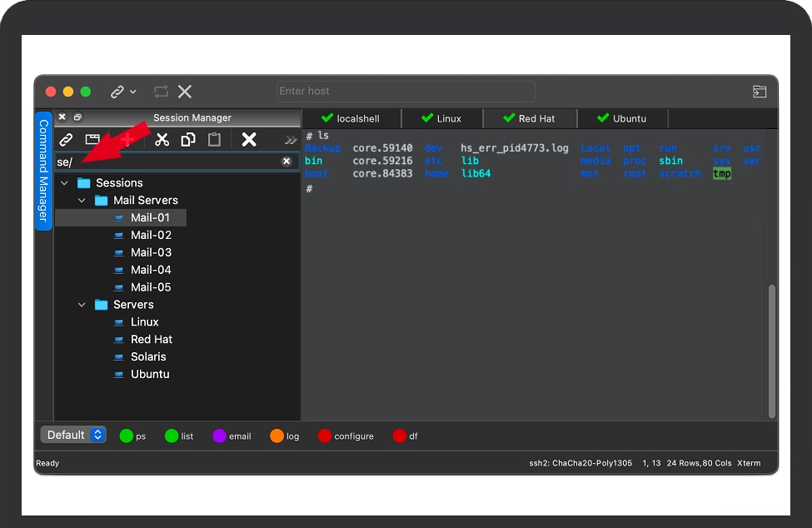Click the Copy icon in Session Manager toolbar

(188, 139)
